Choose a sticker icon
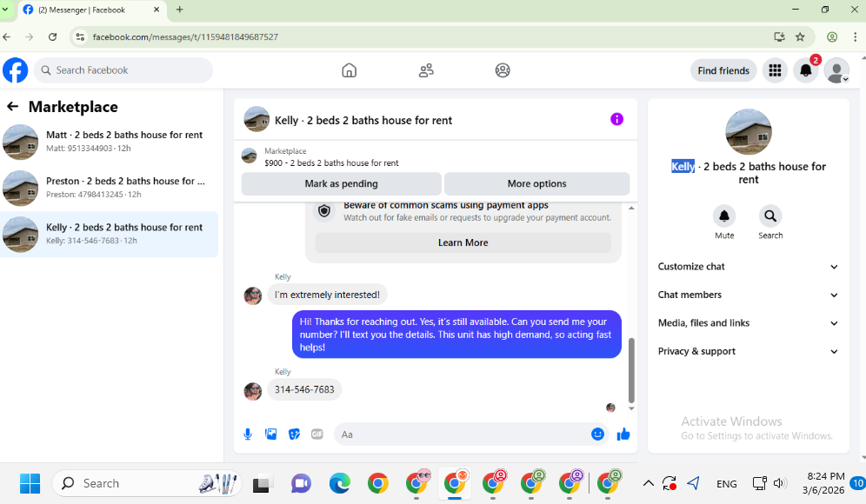The image size is (866, 504). pyautogui.click(x=295, y=434)
